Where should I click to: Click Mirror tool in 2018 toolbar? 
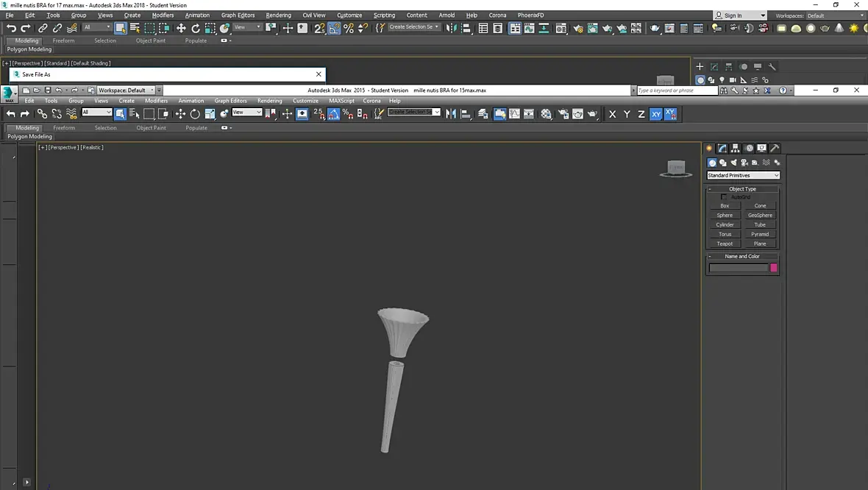451,28
